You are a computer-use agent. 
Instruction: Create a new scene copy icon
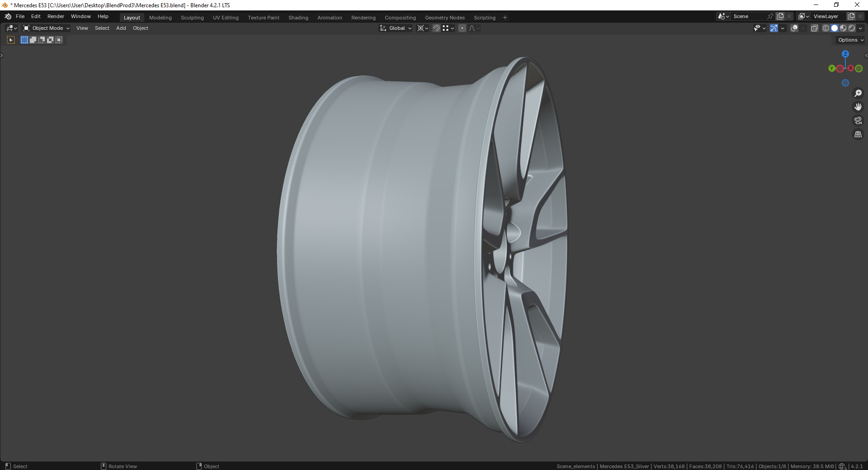click(x=780, y=16)
